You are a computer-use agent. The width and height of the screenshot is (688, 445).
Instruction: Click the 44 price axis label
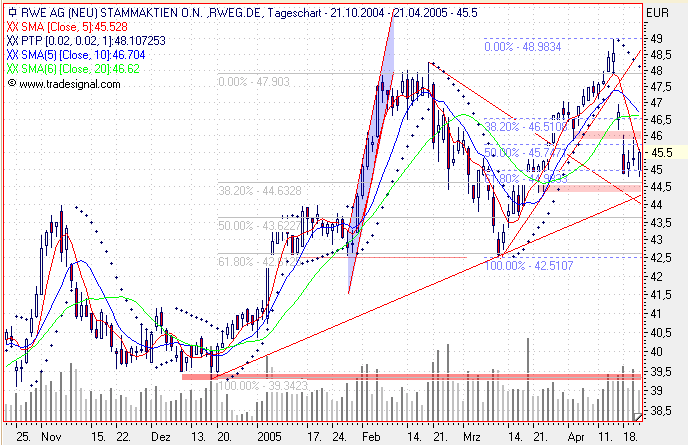tap(656, 205)
